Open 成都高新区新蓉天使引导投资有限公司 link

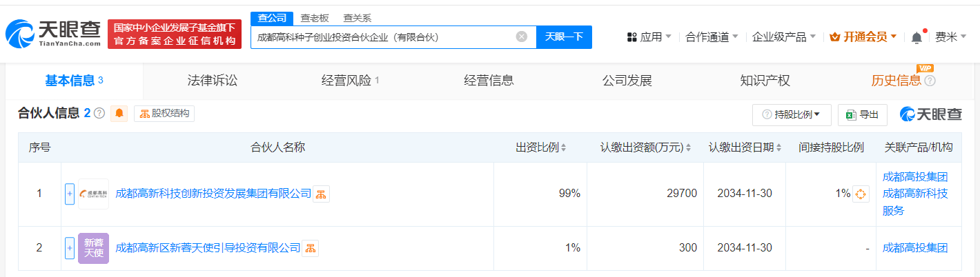208,248
